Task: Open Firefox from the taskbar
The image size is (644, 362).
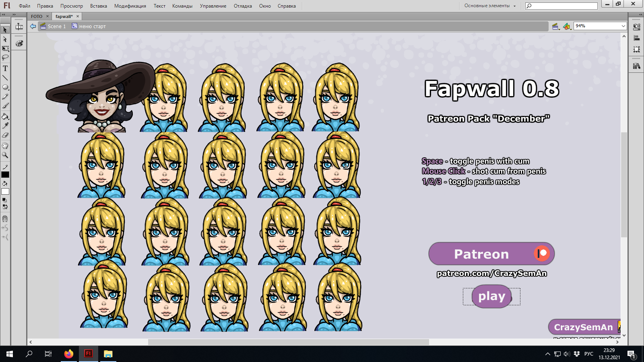Action: 69,354
